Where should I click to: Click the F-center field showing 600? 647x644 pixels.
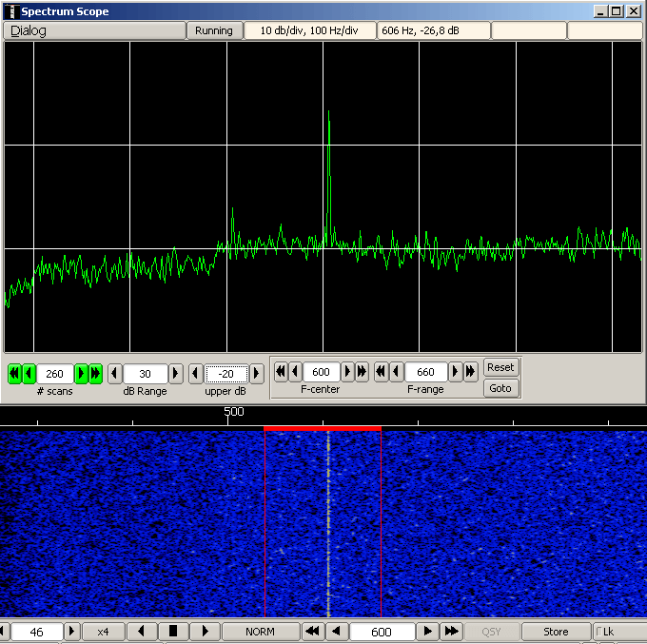(x=321, y=372)
